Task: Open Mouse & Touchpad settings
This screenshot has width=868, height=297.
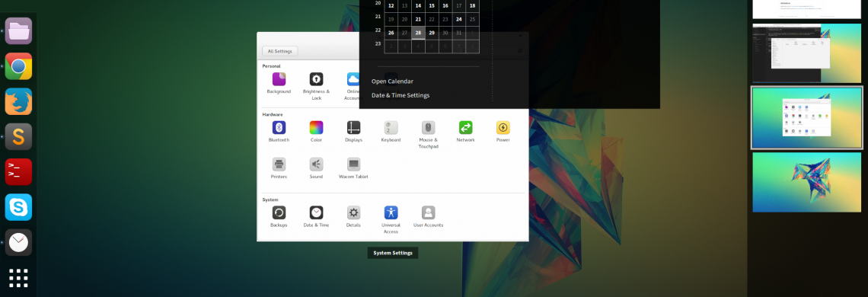Action: tap(428, 127)
